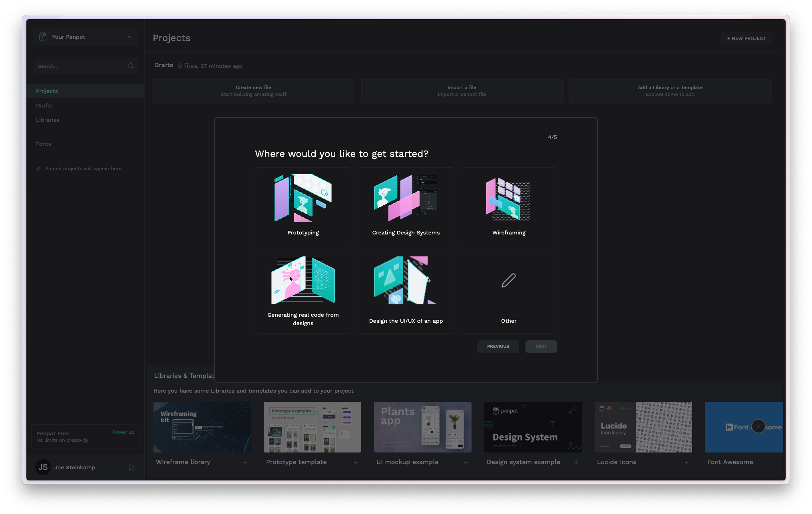Pick the Wireframing option card

pyautogui.click(x=508, y=205)
